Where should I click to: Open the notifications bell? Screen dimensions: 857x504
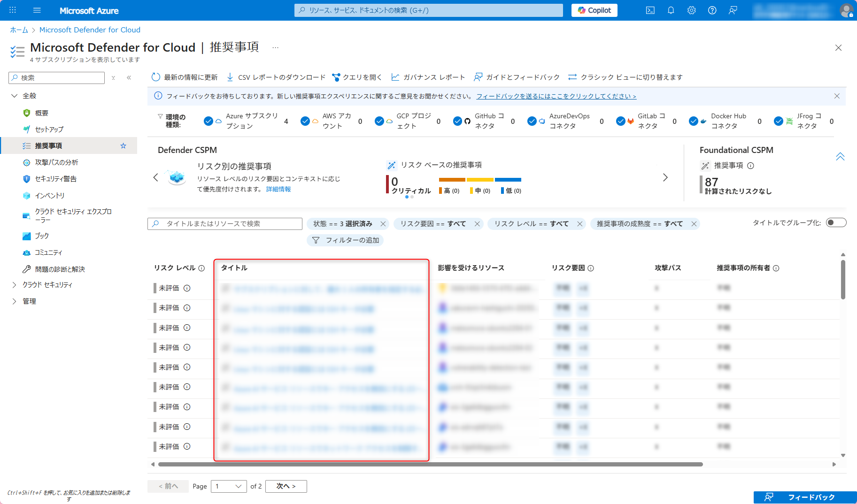tap(671, 10)
